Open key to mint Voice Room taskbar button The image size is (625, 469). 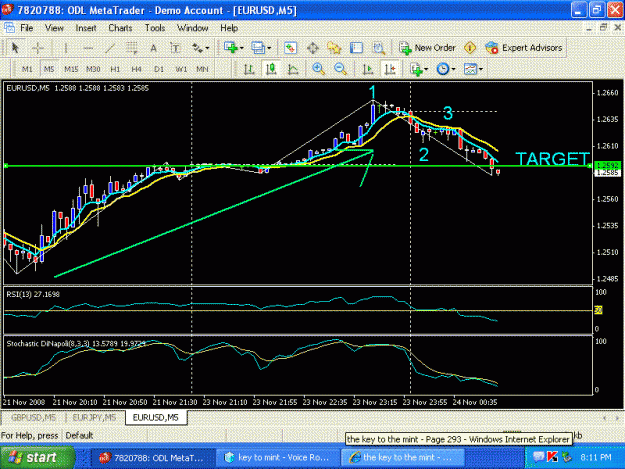pos(278,458)
